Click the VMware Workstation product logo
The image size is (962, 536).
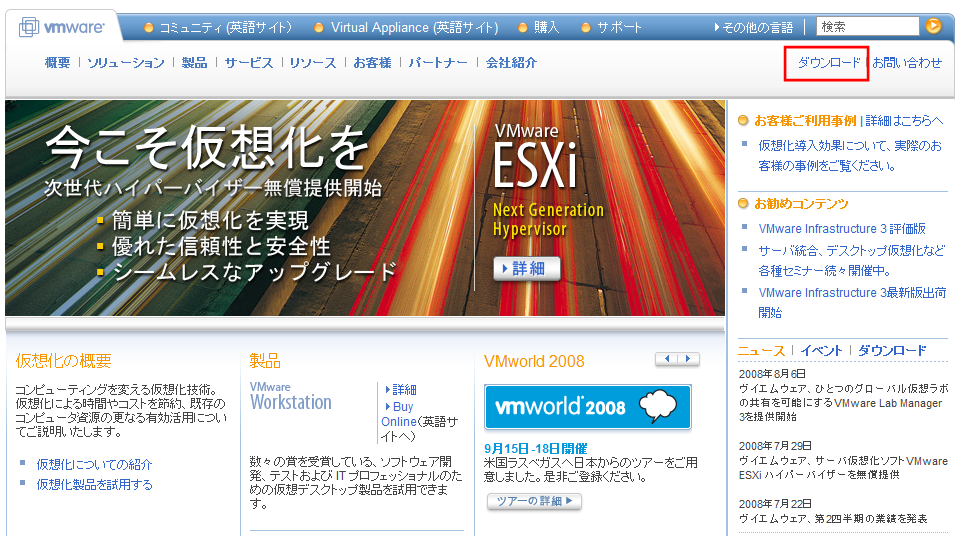point(291,397)
